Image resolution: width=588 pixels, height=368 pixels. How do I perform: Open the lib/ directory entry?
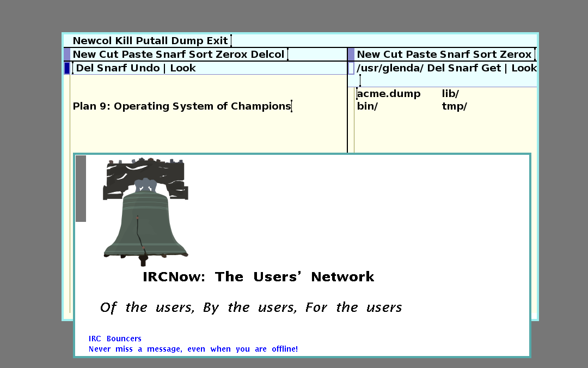point(450,94)
